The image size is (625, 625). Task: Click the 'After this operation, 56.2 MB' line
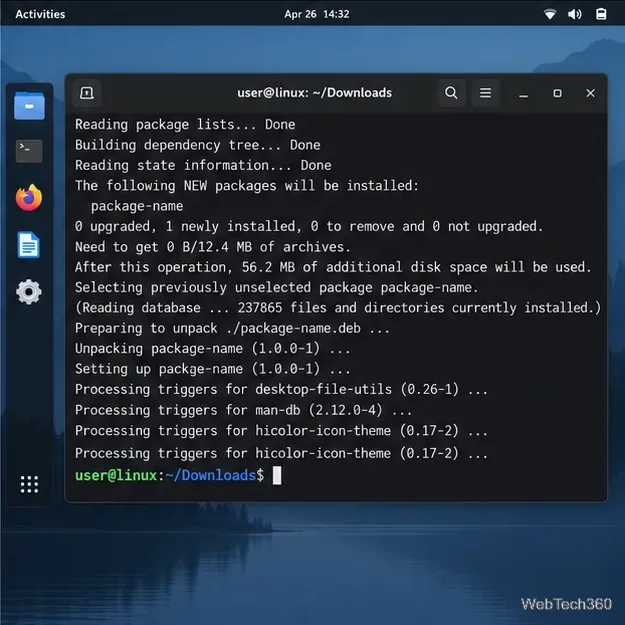click(333, 267)
